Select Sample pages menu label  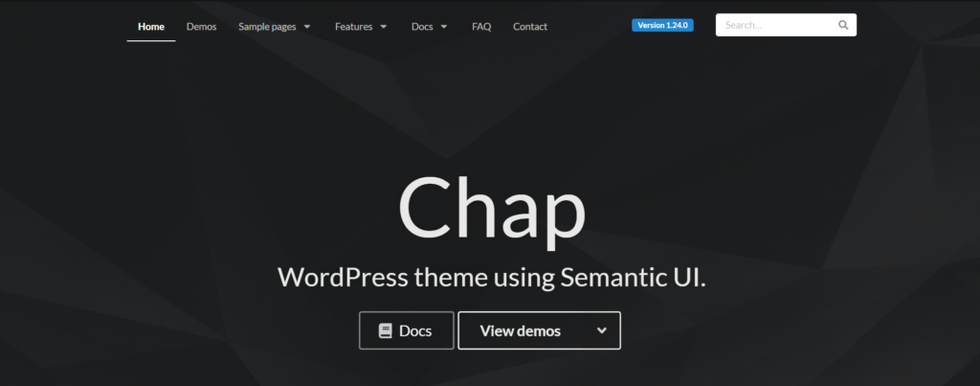(x=267, y=26)
